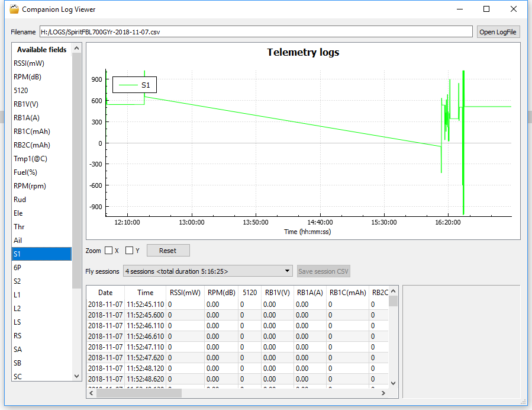This screenshot has width=532, height=410.
Task: Click the Reset zoom button
Action: click(x=168, y=251)
